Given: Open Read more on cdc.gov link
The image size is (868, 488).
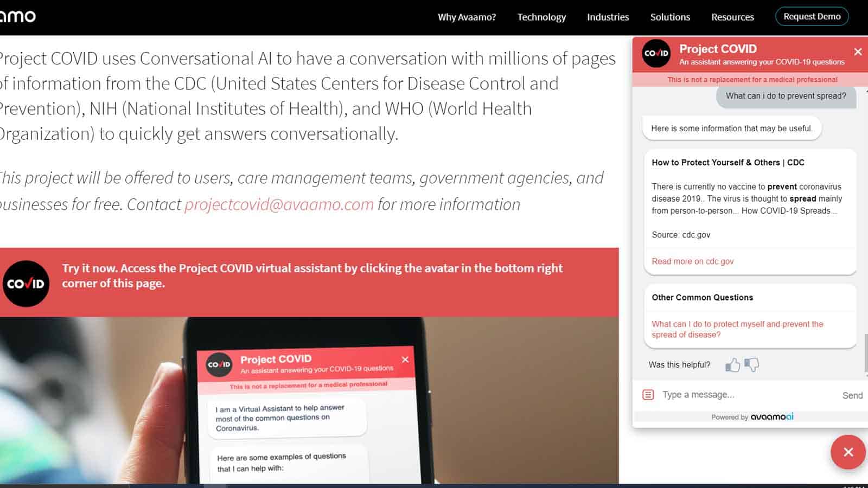Looking at the screenshot, I should tap(693, 261).
